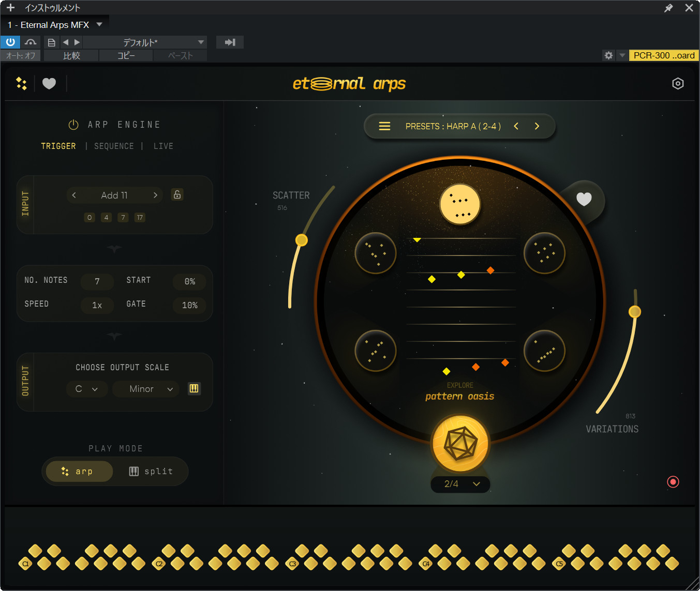This screenshot has width=700, height=591.
Task: Load previous host preset with left triangle
Action: [66, 42]
